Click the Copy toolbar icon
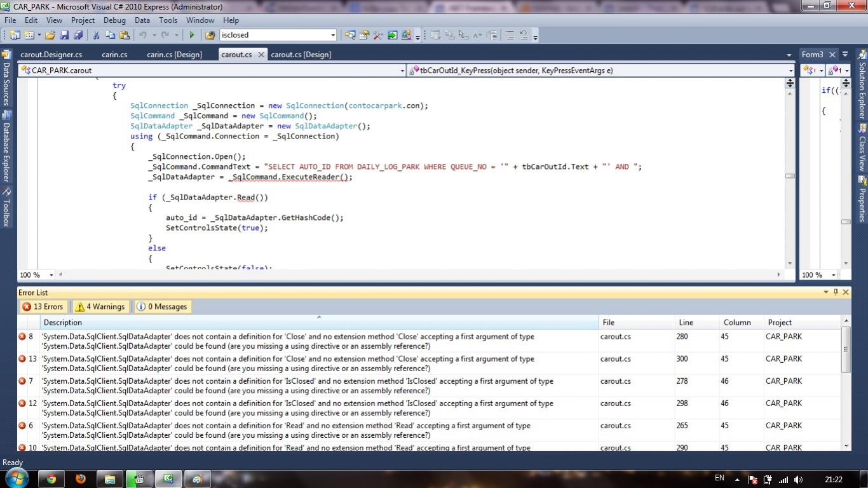The height and width of the screenshot is (488, 868). (x=110, y=35)
